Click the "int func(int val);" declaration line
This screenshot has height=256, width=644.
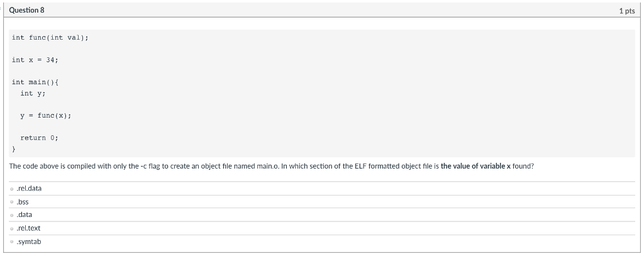(50, 38)
